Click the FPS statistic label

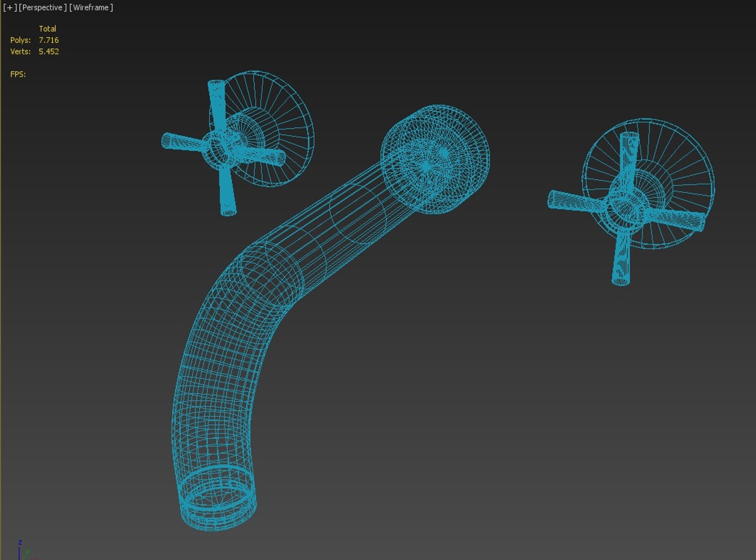tap(18, 74)
